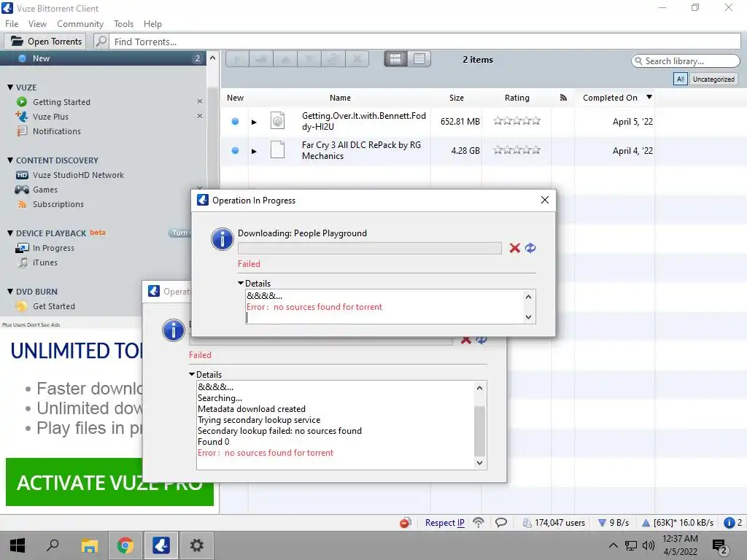Open the Community menu

click(80, 24)
